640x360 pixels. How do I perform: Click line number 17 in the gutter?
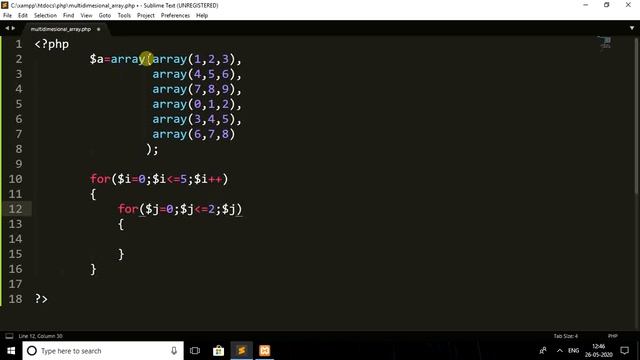(15, 284)
